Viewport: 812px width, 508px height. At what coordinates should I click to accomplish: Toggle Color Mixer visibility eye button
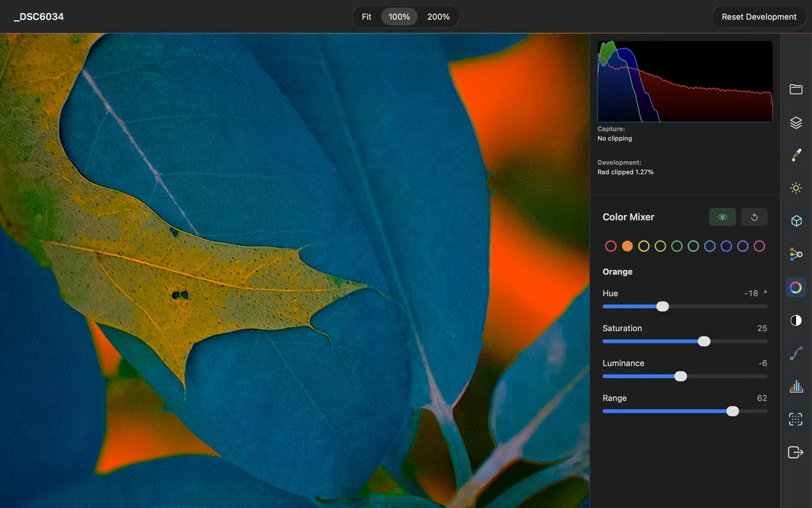coord(722,217)
